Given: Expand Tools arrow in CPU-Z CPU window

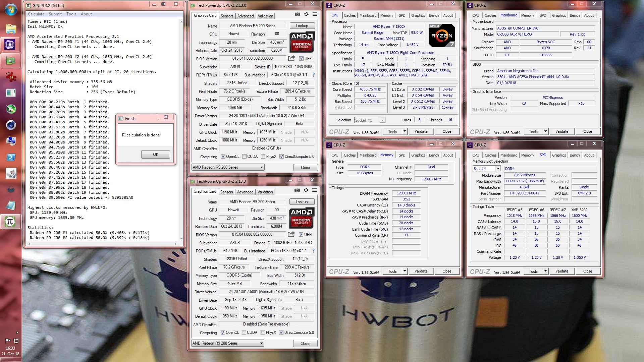Looking at the screenshot, I should [x=405, y=131].
